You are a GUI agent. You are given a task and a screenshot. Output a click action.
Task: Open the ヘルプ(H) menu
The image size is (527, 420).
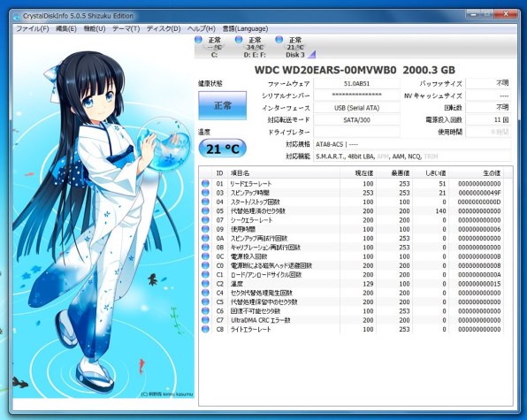tap(202, 29)
